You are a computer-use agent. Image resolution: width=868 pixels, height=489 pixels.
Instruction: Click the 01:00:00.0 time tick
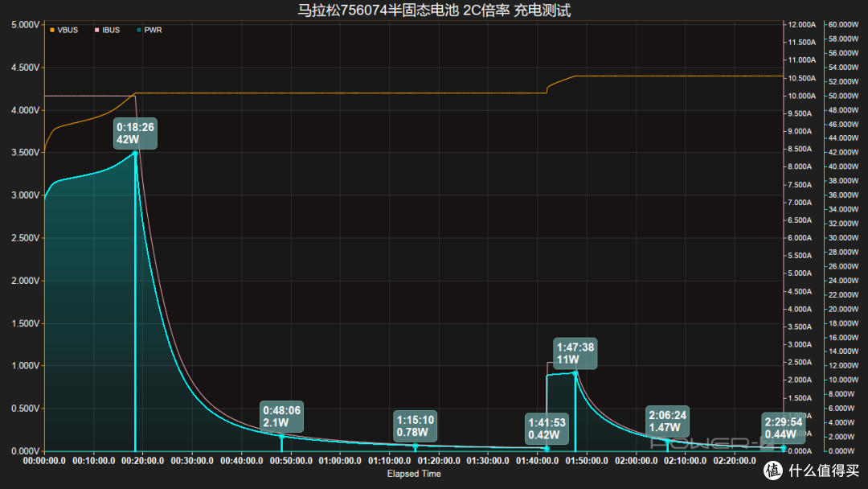coord(340,461)
